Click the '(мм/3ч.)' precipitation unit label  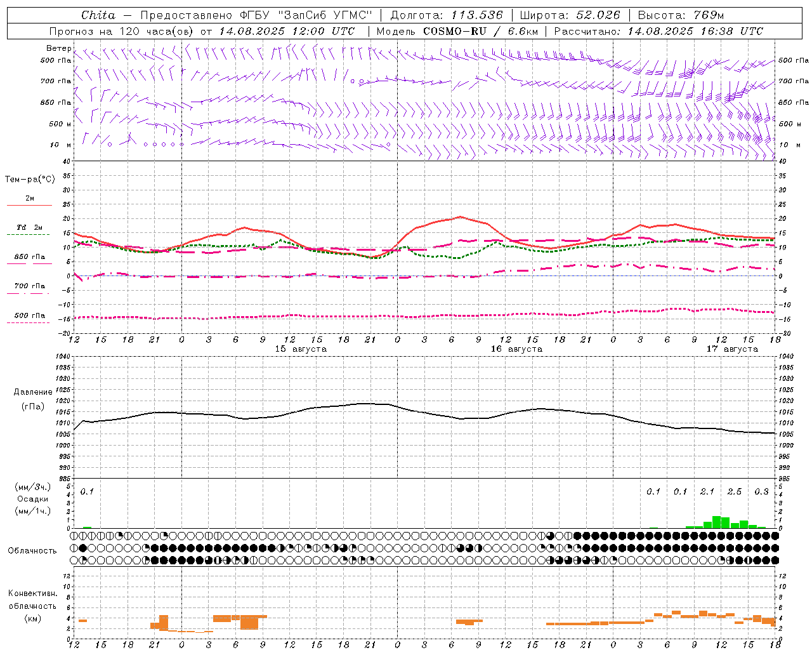33,487
